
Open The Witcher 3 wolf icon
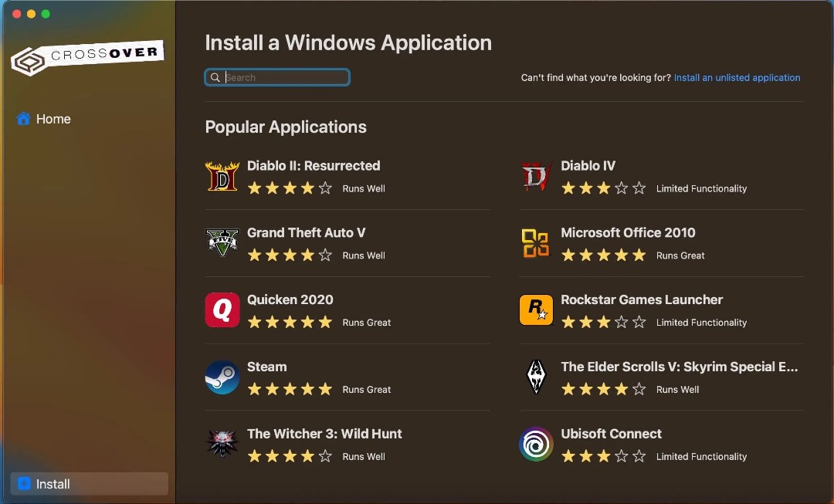[x=222, y=445]
